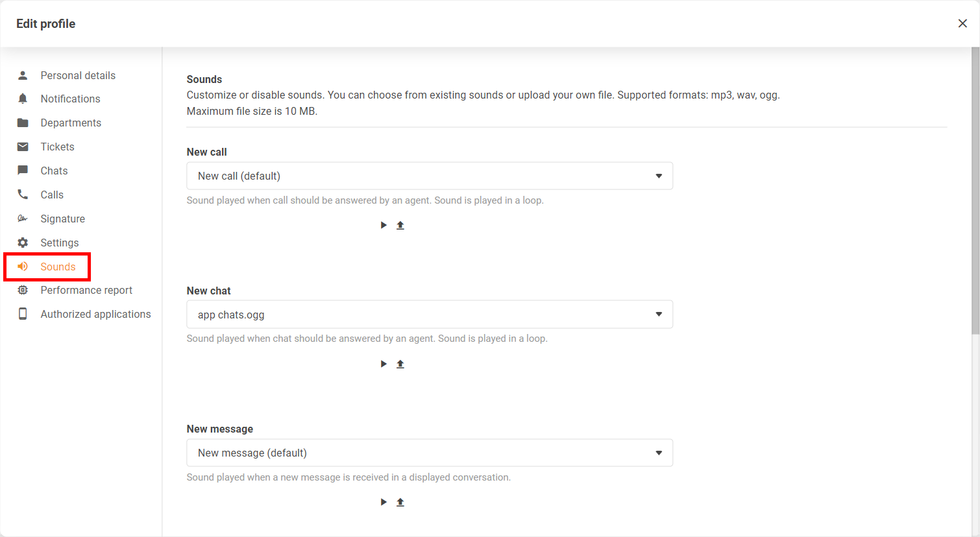Switch to the Chats settings section
The width and height of the screenshot is (980, 537).
pyautogui.click(x=54, y=171)
